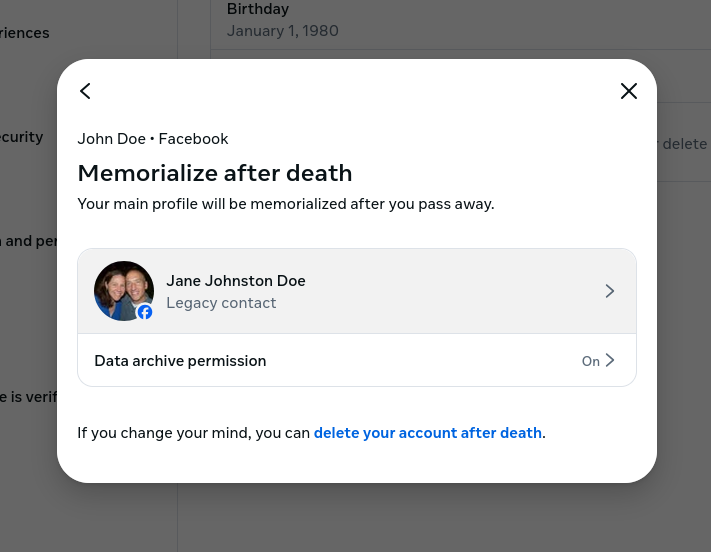Go back using the left arrow icon
The height and width of the screenshot is (552, 711).
[85, 91]
